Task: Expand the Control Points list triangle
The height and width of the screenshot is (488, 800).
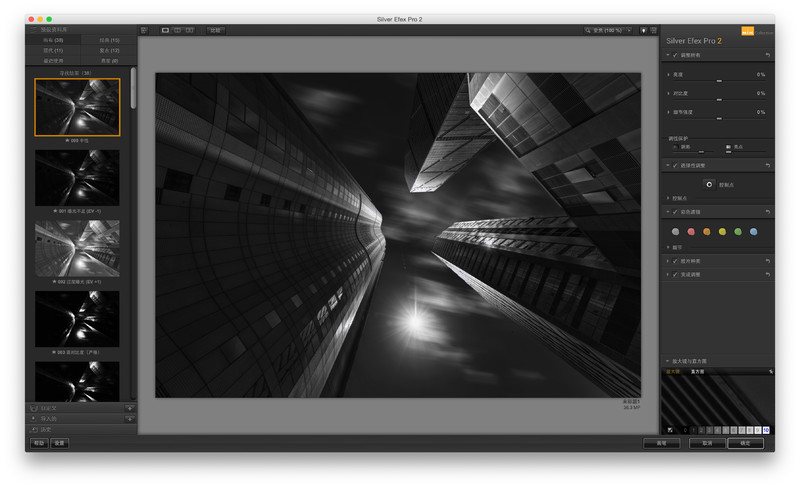Action: coord(668,198)
